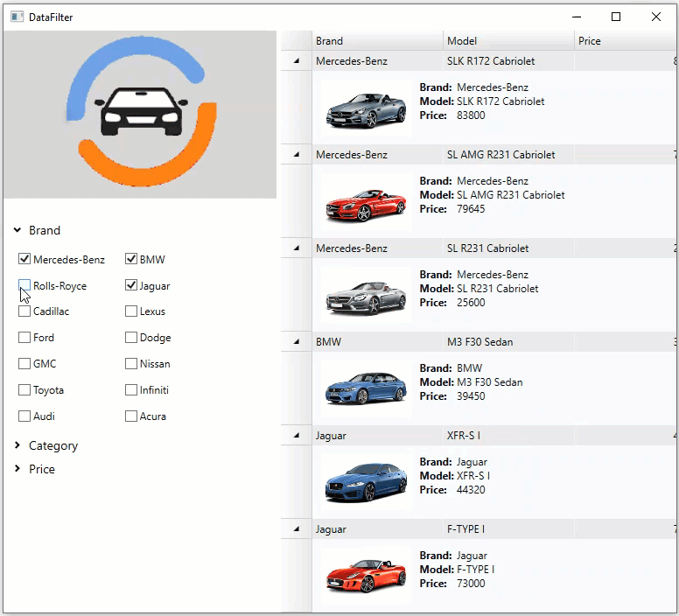This screenshot has height=616, width=679.
Task: Click the grey SLK R172 Cabriolet car photo
Action: (x=367, y=108)
